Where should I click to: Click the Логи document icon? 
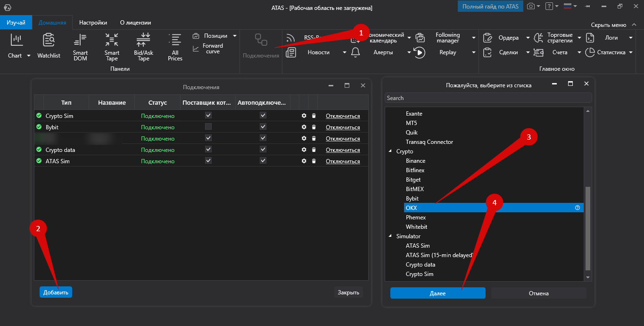coord(590,38)
